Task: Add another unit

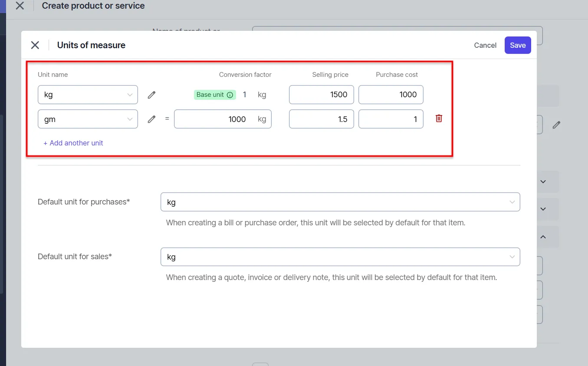Action: [73, 143]
